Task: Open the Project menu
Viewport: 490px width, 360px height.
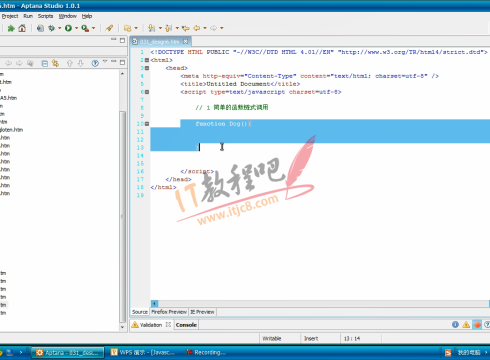Action: click(10, 16)
